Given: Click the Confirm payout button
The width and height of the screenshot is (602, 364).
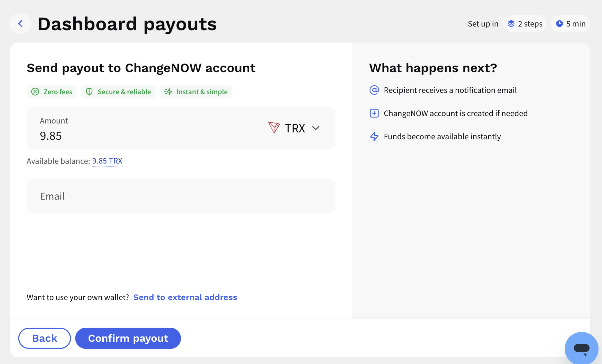Looking at the screenshot, I should pyautogui.click(x=128, y=338).
